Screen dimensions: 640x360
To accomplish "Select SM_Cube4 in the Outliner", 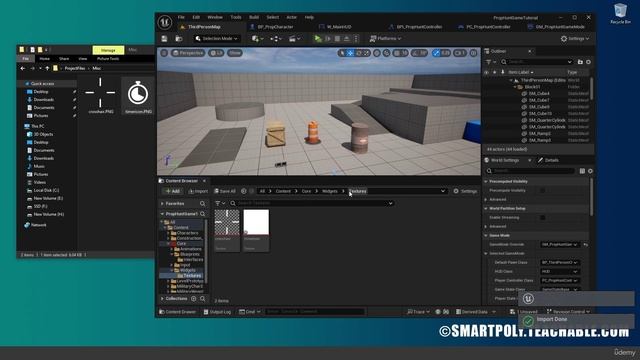I will point(539,93).
